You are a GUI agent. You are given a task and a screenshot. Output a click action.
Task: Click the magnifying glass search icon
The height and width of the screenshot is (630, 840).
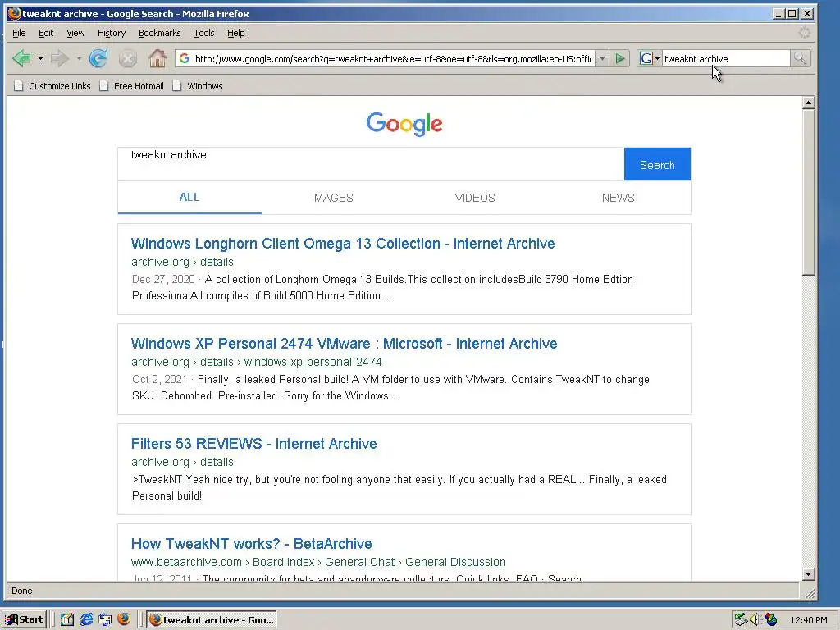(x=800, y=58)
